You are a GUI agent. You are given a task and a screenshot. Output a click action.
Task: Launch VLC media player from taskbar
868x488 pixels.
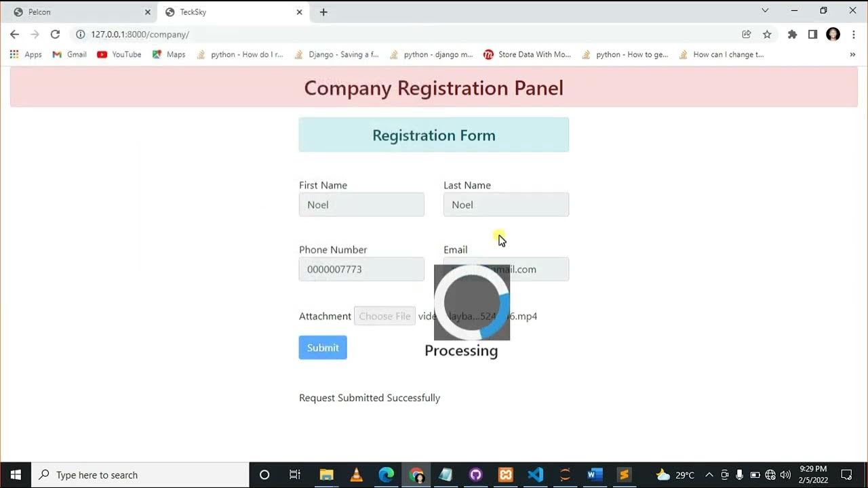[x=356, y=474]
